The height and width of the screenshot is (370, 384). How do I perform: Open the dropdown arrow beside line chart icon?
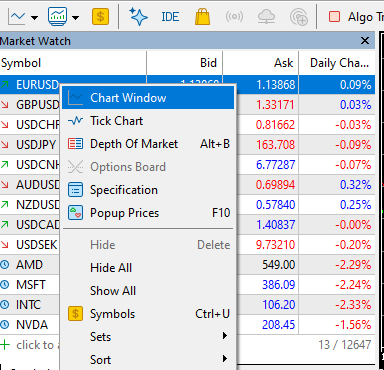tap(34, 17)
